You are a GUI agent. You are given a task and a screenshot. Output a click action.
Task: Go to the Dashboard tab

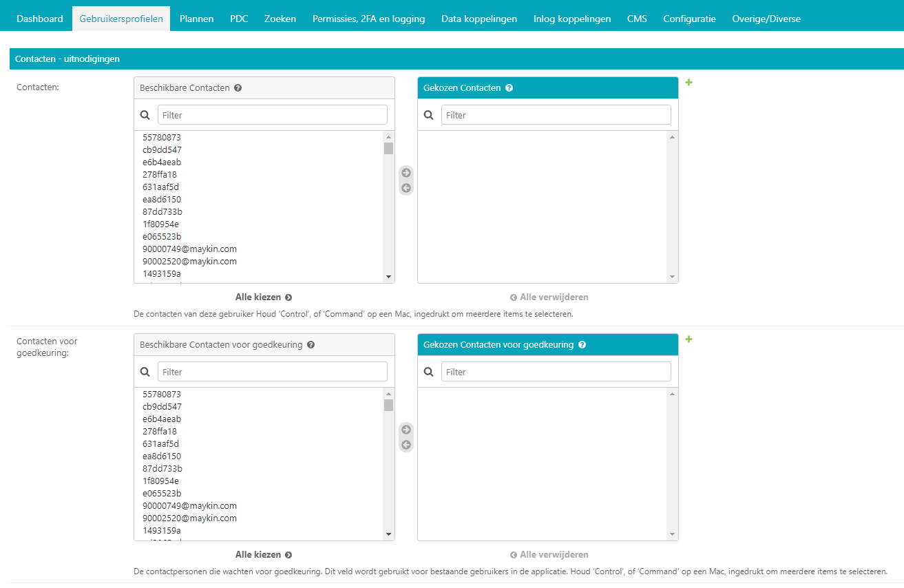click(40, 19)
